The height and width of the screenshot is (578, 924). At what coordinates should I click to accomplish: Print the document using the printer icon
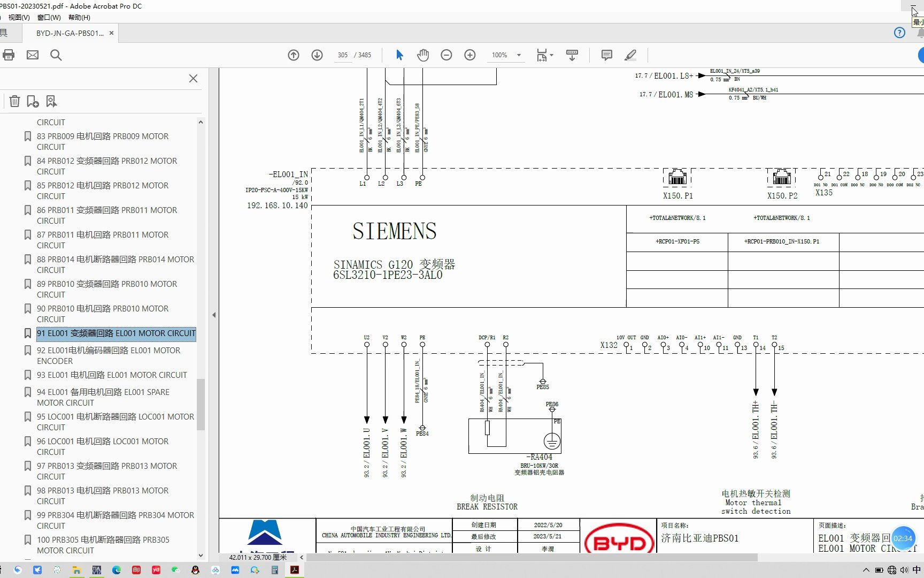[x=9, y=55]
